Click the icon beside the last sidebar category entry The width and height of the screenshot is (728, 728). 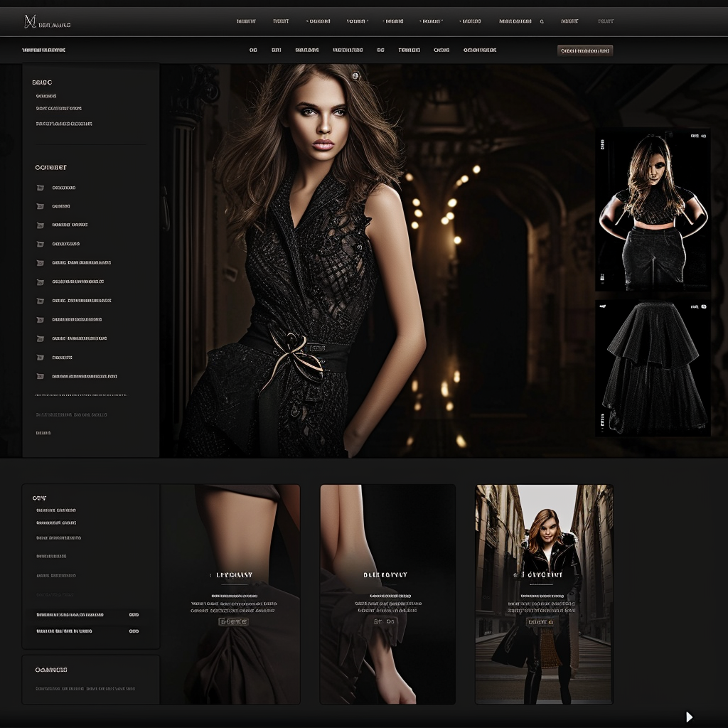(40, 376)
